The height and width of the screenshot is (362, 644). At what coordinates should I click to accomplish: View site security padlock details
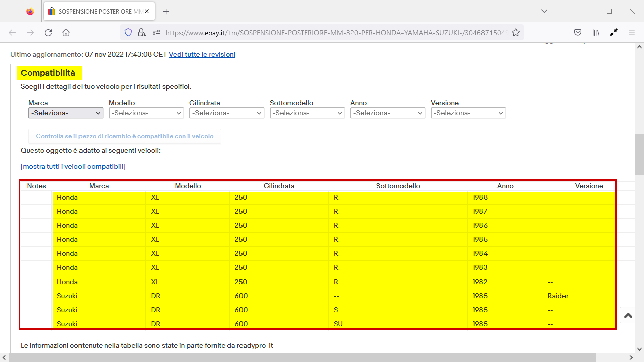click(142, 32)
